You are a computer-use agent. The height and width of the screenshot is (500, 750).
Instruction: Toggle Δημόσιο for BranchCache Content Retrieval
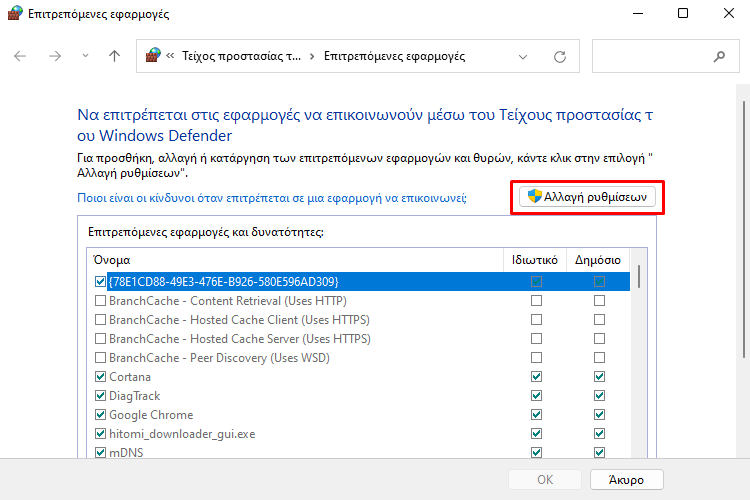[599, 300]
